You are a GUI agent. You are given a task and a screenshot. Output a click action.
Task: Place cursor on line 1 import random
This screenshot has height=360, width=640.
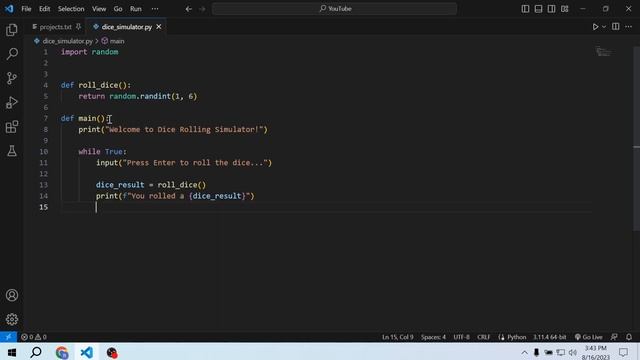point(90,52)
